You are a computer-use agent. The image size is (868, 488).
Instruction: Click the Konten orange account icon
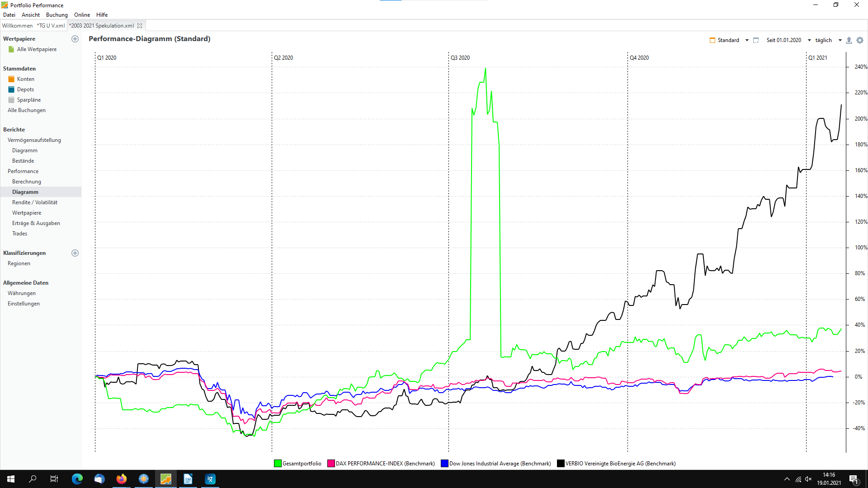[11, 79]
